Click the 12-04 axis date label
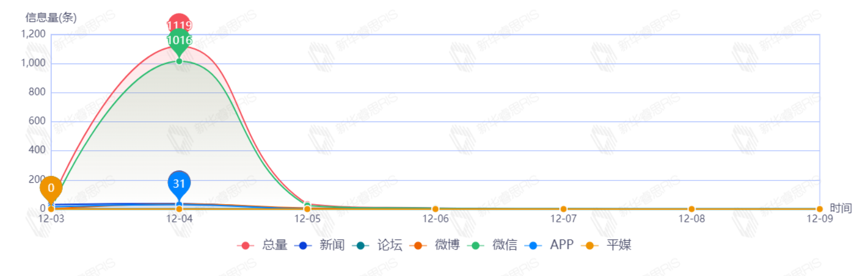This screenshot has height=276, width=868. tap(179, 219)
